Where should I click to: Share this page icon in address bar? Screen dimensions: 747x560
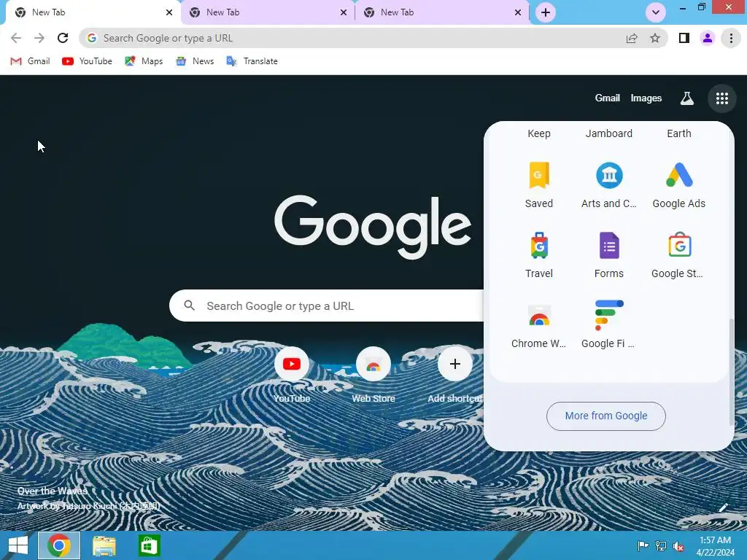(x=632, y=38)
